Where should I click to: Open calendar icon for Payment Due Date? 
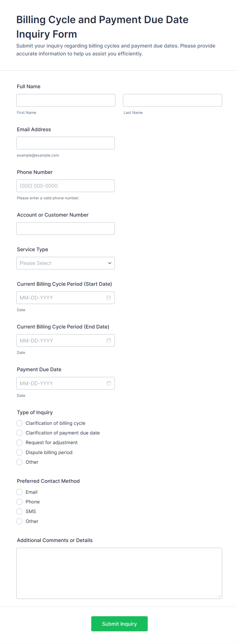click(109, 383)
